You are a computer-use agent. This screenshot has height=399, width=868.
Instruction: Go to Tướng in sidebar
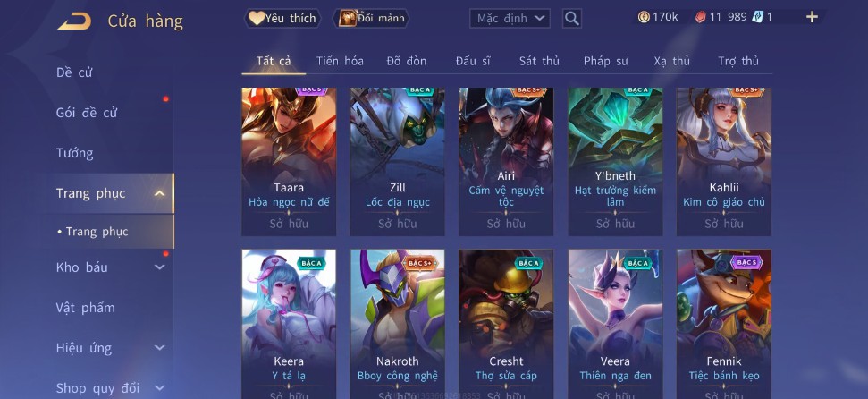[x=75, y=153]
